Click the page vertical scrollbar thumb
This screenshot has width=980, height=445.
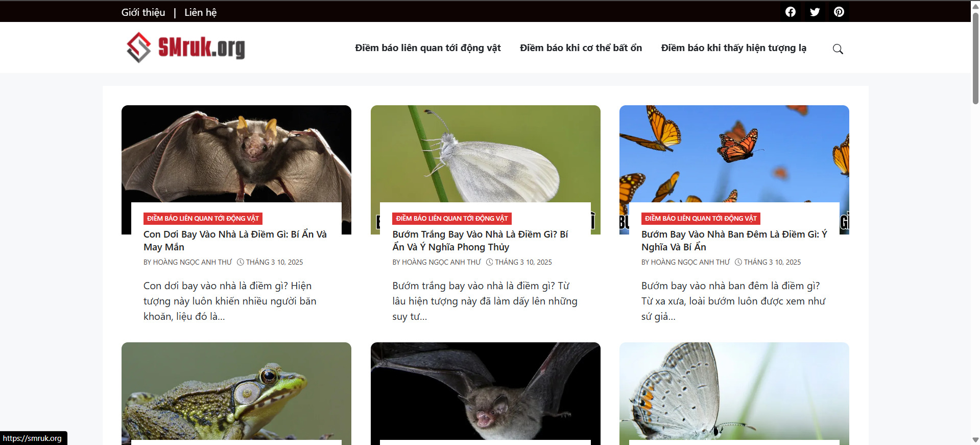click(975, 56)
